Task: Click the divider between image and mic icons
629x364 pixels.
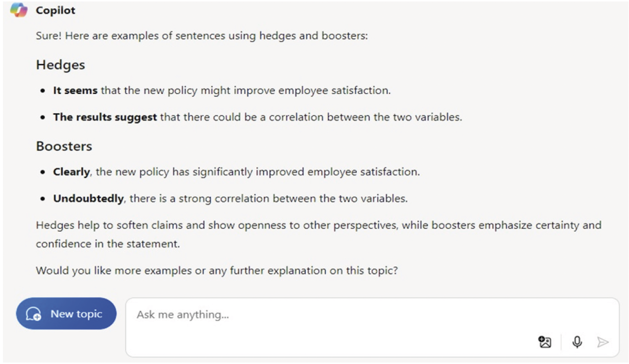Action: 562,341
